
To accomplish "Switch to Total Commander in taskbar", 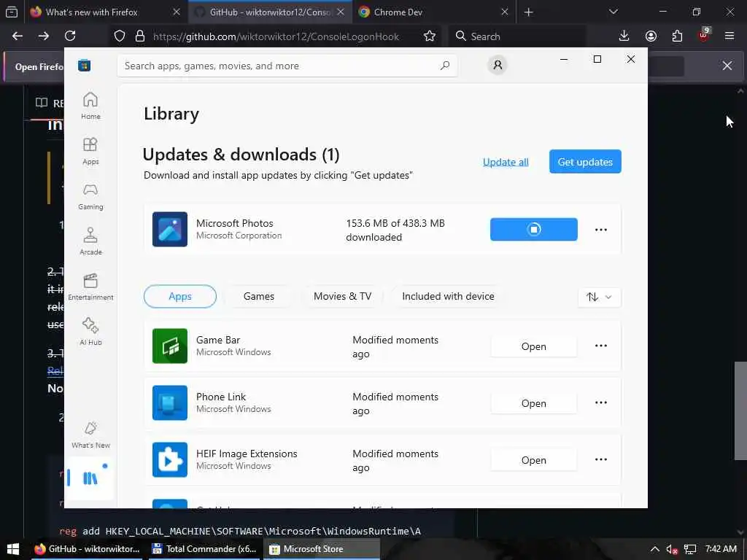I will click(x=205, y=549).
